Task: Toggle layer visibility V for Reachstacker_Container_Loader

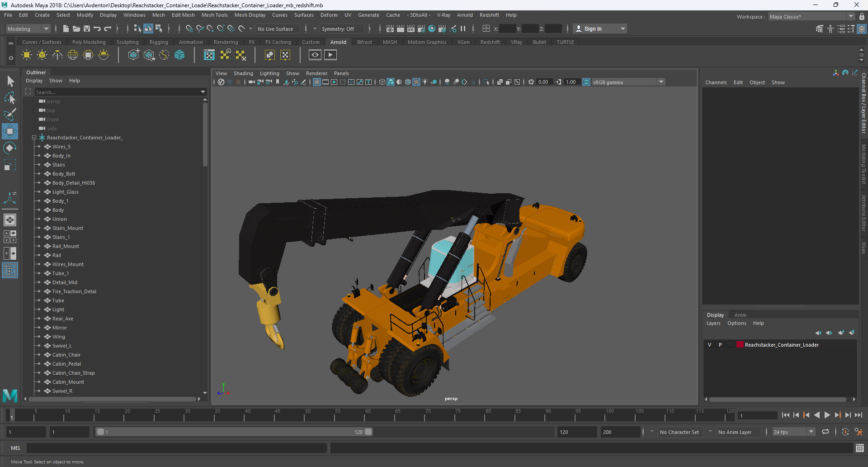Action: (x=709, y=345)
